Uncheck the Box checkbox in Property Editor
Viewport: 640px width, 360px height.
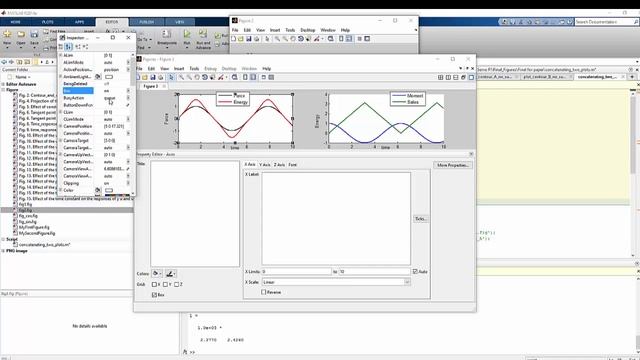pos(154,295)
